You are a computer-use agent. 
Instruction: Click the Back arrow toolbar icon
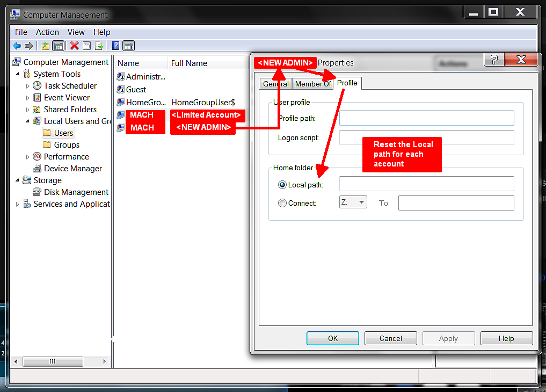tap(17, 46)
